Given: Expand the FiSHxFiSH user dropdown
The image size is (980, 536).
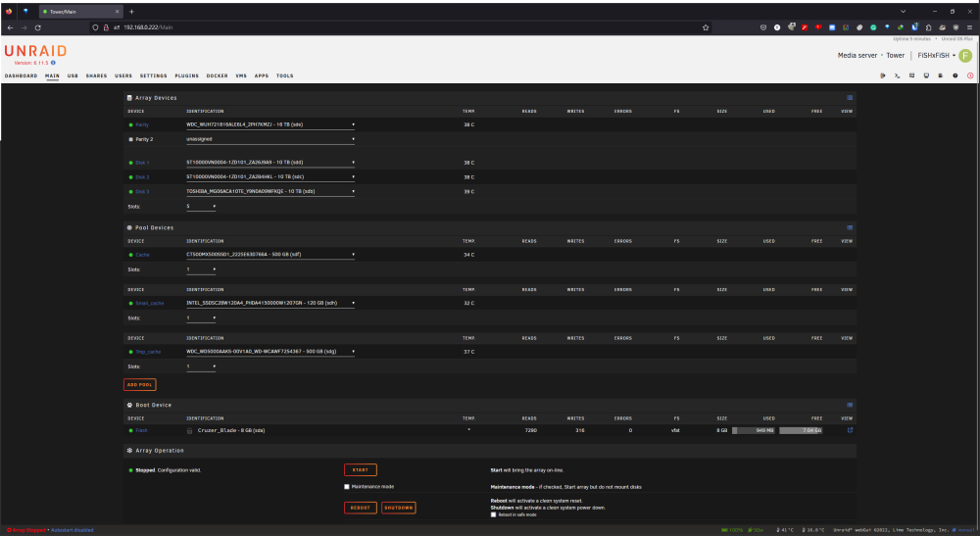Looking at the screenshot, I should pyautogui.click(x=936, y=56).
